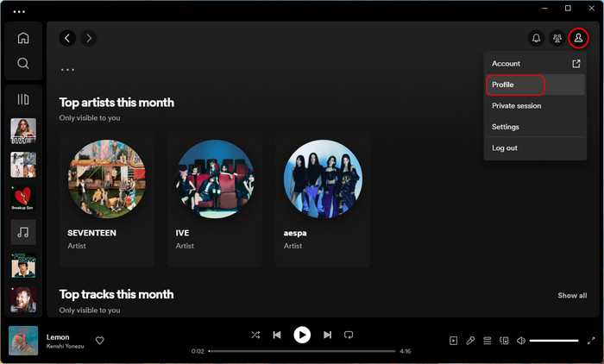604x364 pixels.
Task: Open first library playlist with woman cover
Action: (23, 131)
